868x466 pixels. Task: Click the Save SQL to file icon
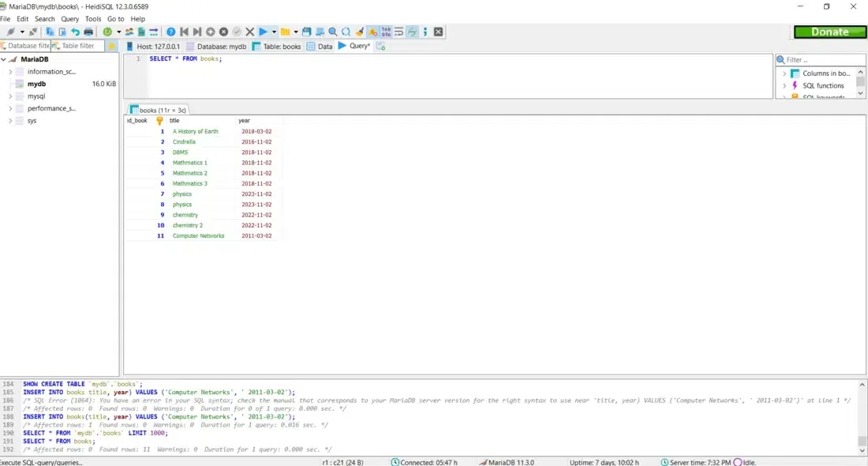click(x=307, y=32)
